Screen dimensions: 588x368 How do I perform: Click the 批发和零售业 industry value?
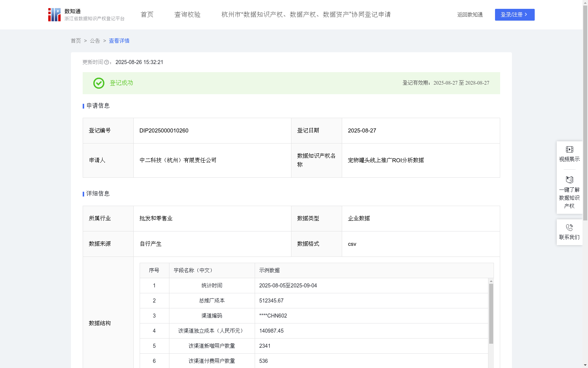pos(156,219)
